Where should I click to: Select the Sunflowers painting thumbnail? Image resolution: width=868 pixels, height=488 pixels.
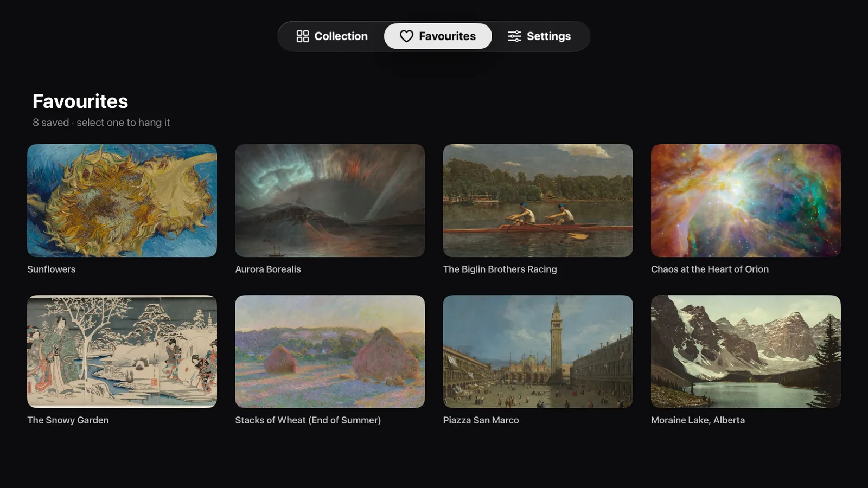tap(122, 201)
